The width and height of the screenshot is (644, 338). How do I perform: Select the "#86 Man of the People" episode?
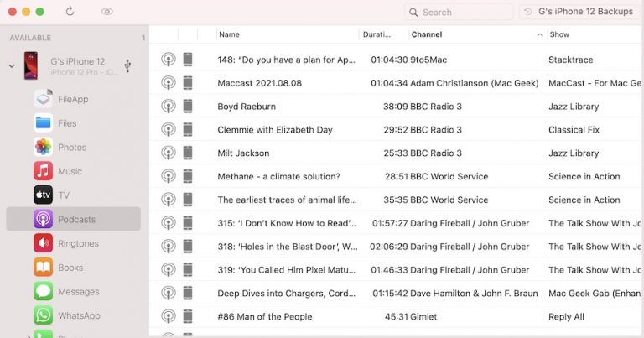265,317
